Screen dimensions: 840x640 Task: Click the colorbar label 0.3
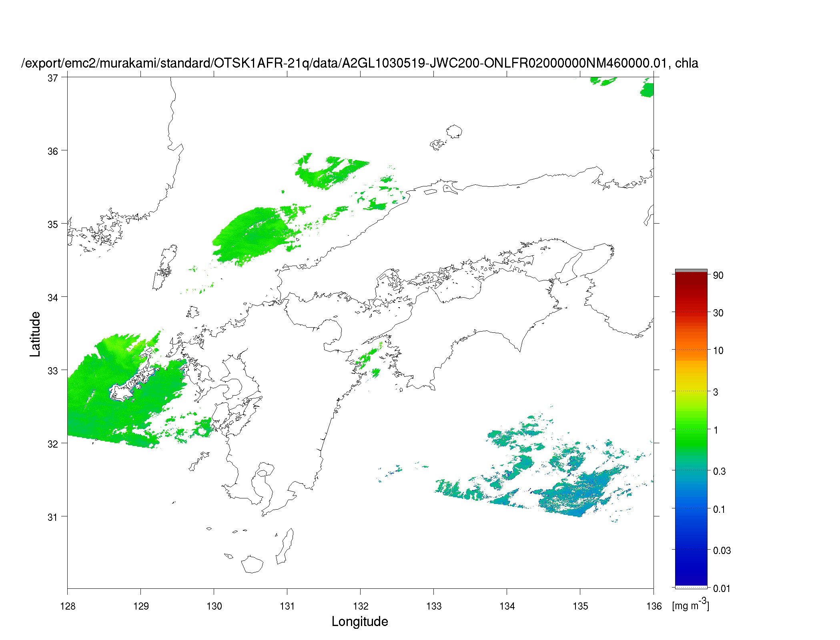point(720,471)
